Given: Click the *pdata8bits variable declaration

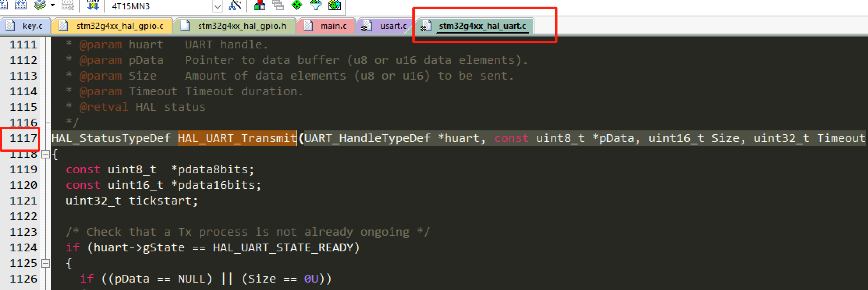Looking at the screenshot, I should 212,169.
